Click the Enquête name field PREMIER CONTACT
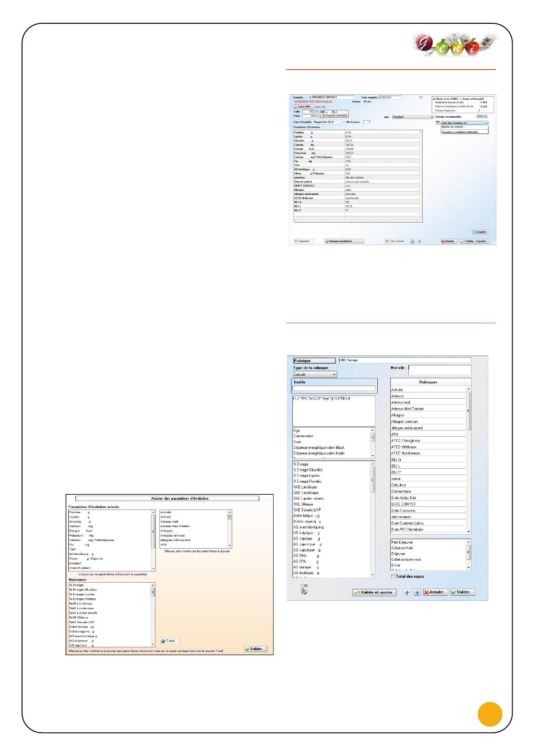The width and height of the screenshot is (535, 756). tap(333, 97)
